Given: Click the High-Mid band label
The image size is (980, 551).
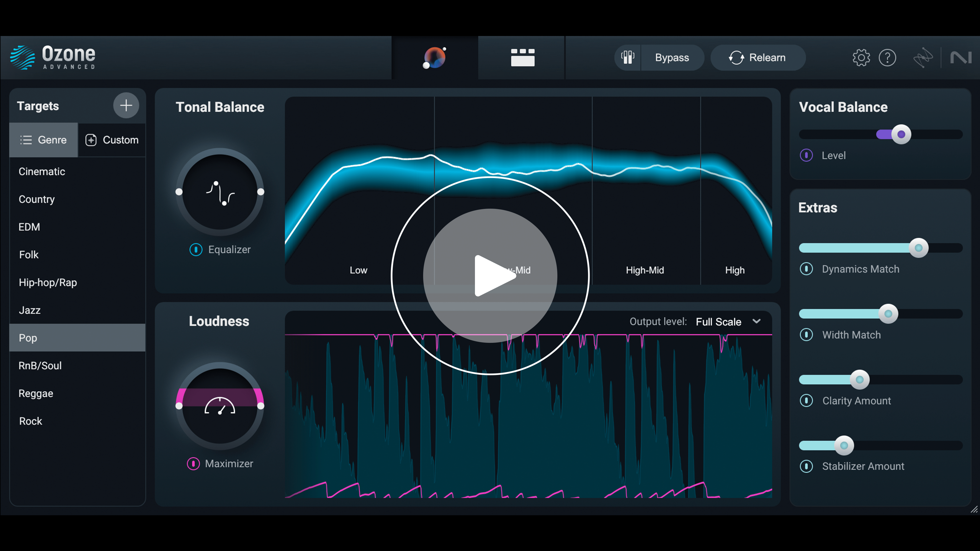Looking at the screenshot, I should click(645, 270).
